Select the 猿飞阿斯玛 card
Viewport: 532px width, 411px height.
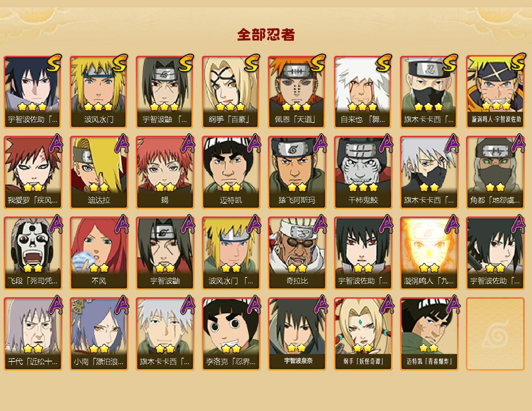[x=297, y=172]
